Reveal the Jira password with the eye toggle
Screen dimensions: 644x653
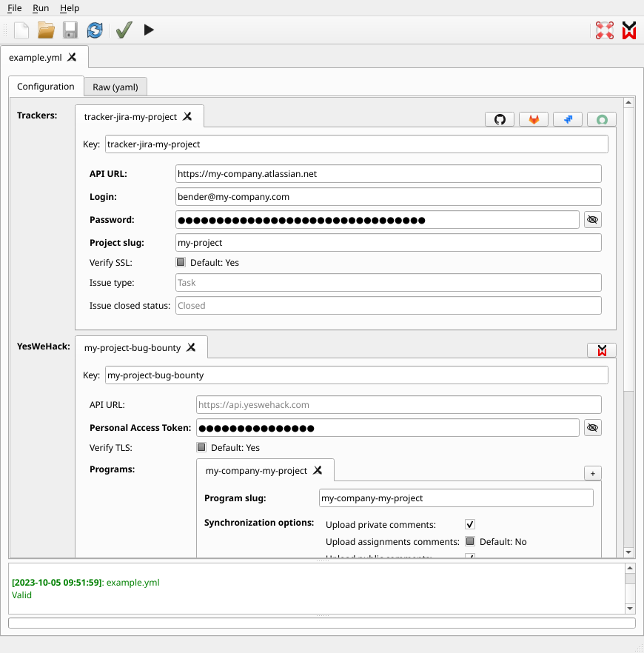tap(593, 219)
